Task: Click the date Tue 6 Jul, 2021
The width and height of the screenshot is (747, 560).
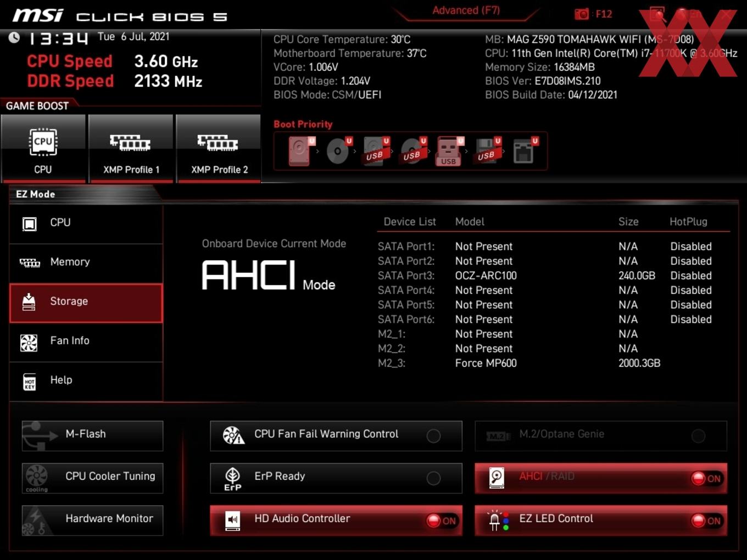Action: (x=133, y=37)
